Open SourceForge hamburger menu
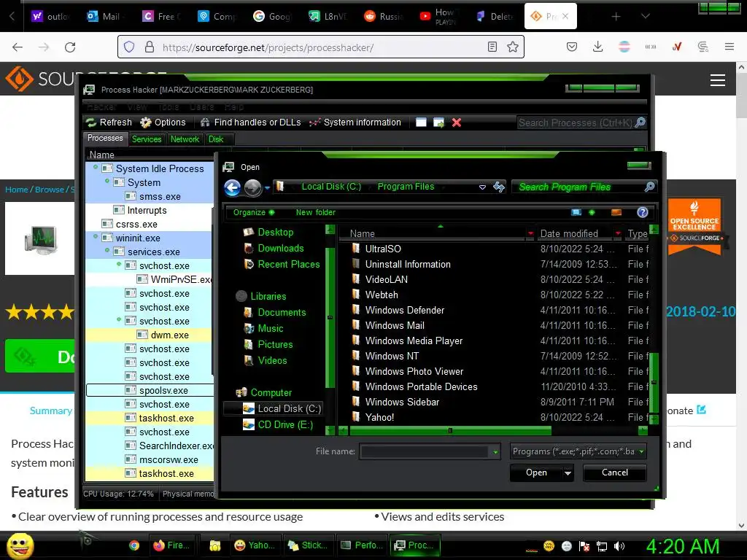This screenshot has height=560, width=747. pos(718,80)
